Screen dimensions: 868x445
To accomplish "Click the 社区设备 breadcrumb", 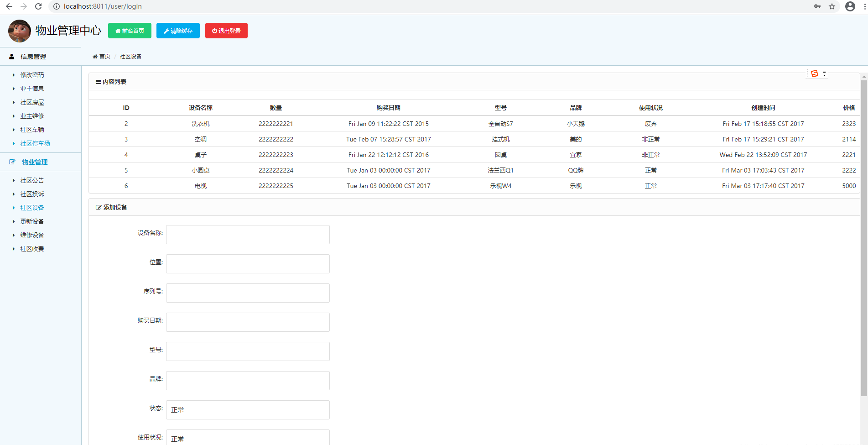I will click(131, 57).
